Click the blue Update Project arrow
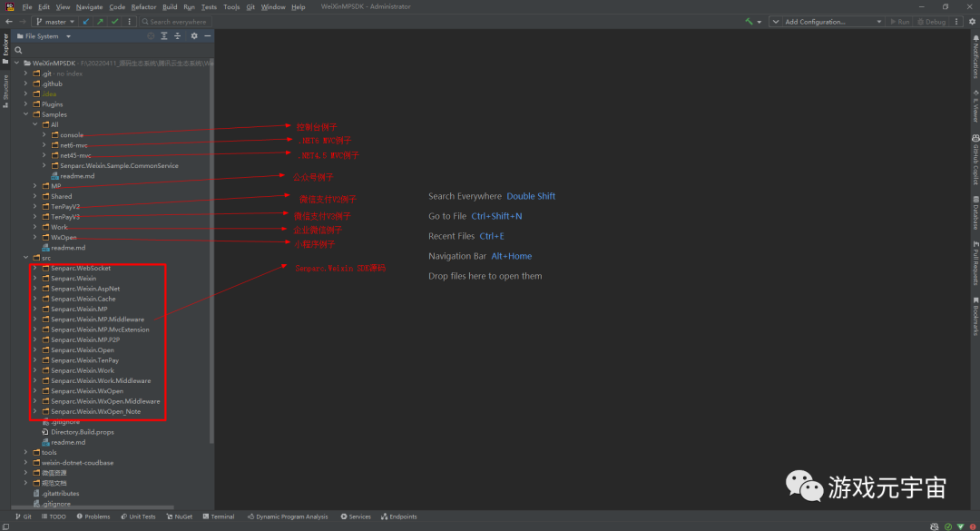Viewport: 980px width, 531px height. [86, 21]
